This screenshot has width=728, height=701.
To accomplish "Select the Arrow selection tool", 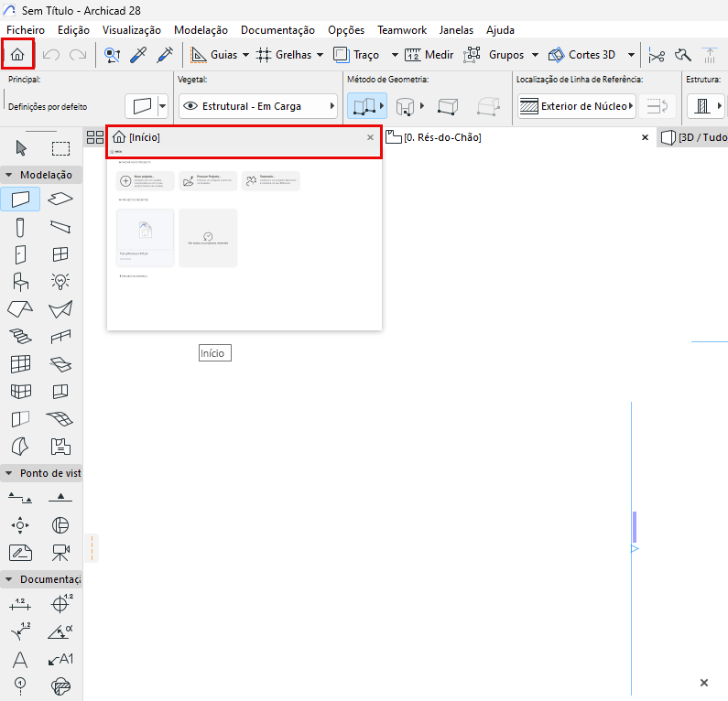I will (21, 148).
